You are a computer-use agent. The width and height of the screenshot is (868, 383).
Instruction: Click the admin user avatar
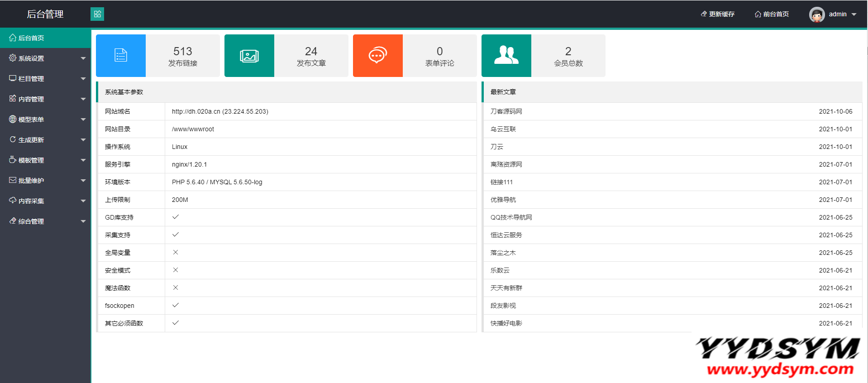pos(816,14)
